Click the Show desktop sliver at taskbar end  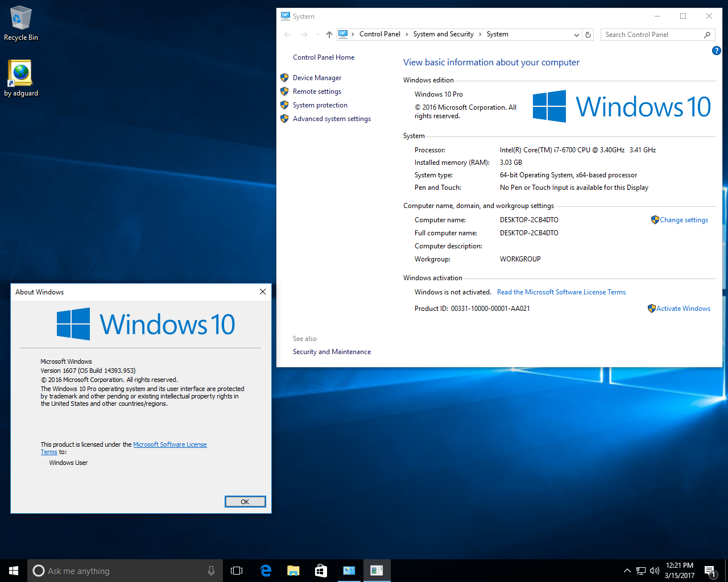(x=726, y=571)
